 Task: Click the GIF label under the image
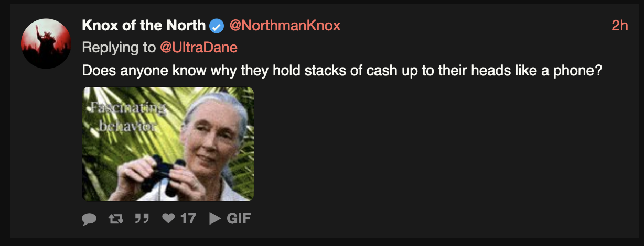[239, 219]
